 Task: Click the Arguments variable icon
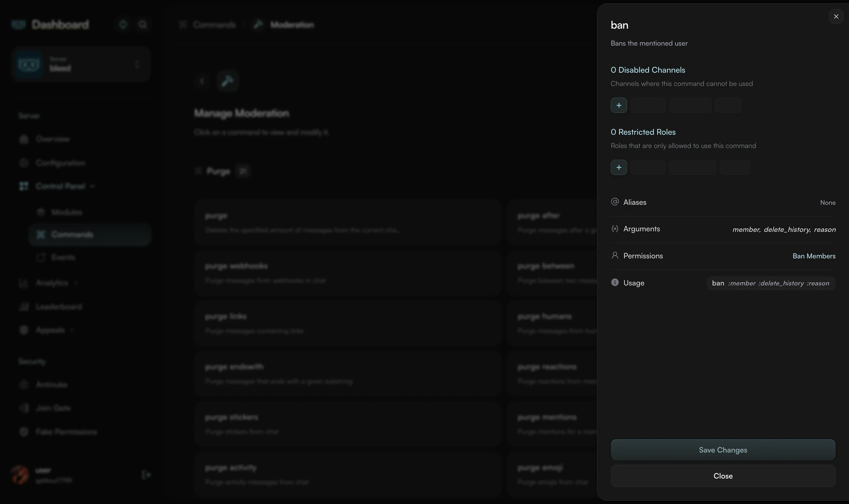(x=615, y=229)
